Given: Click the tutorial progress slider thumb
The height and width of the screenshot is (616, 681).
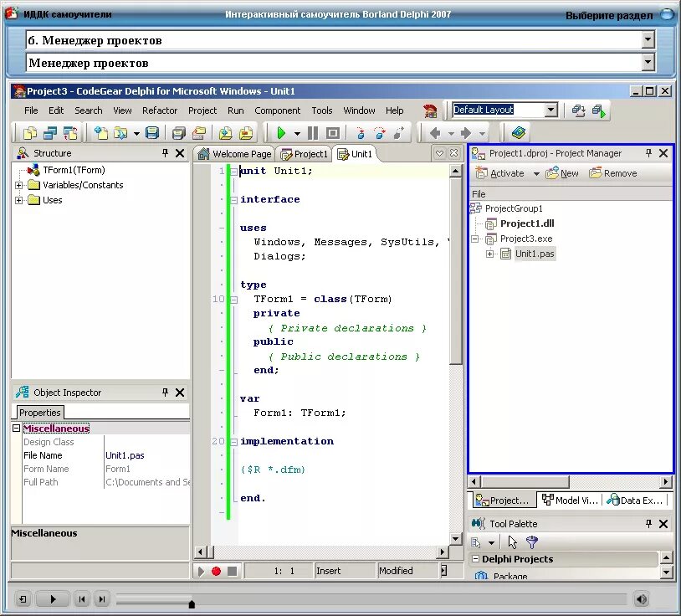Looking at the screenshot, I should pyautogui.click(x=192, y=603).
